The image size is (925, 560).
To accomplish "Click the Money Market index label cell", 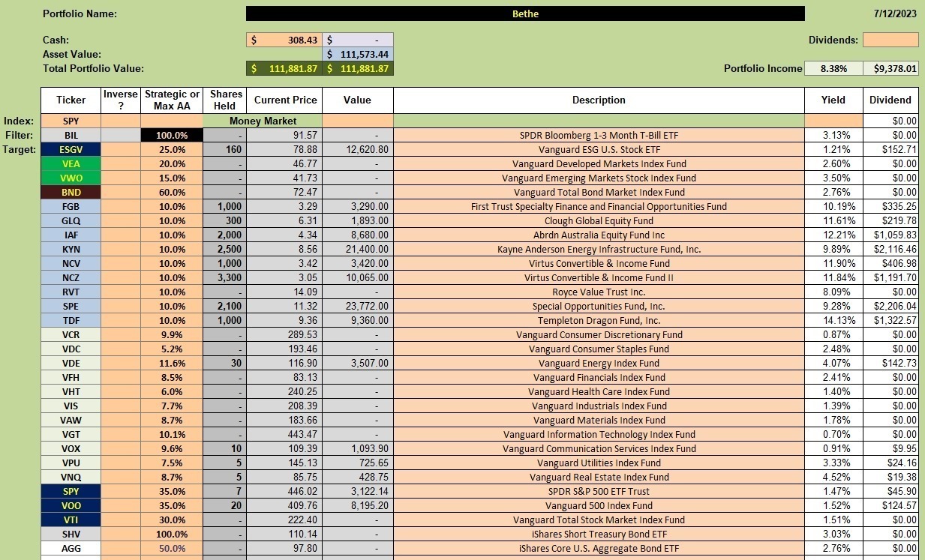I will [263, 121].
